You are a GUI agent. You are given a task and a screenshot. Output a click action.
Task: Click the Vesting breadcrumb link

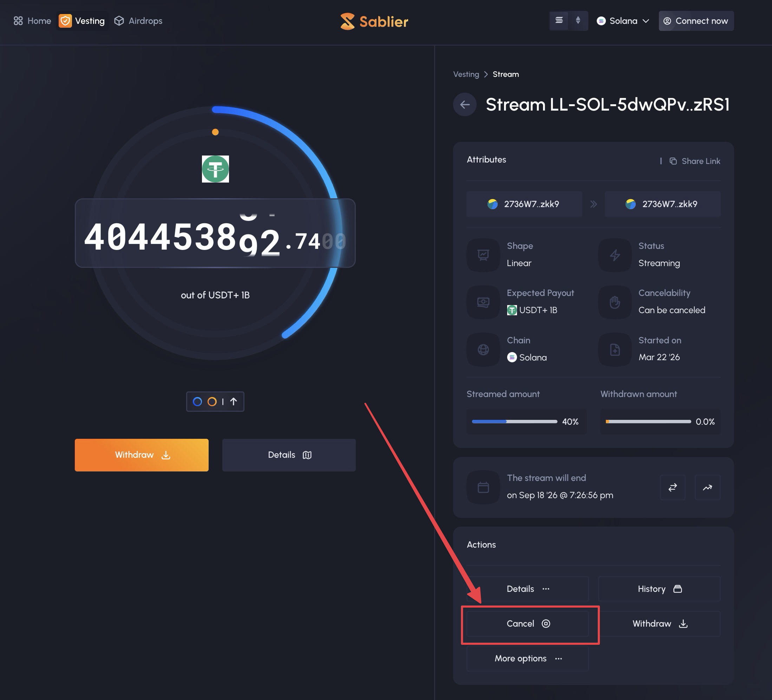tap(466, 74)
